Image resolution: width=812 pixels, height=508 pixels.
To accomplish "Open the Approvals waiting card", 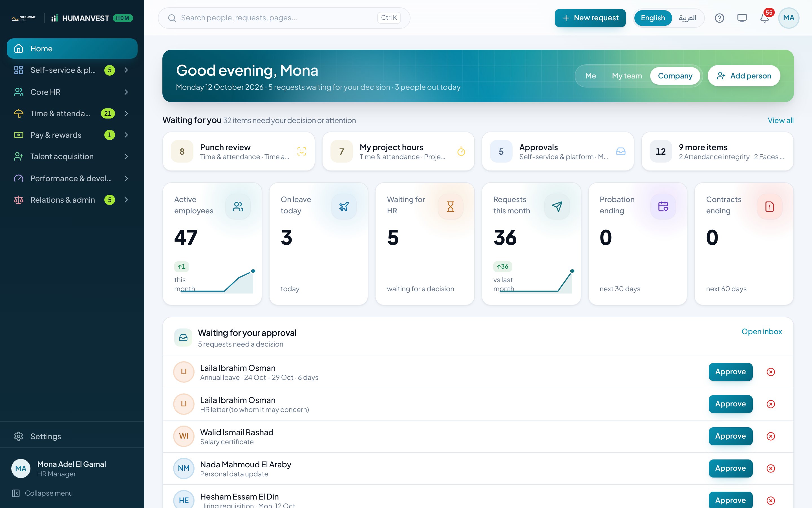I will pos(558,152).
